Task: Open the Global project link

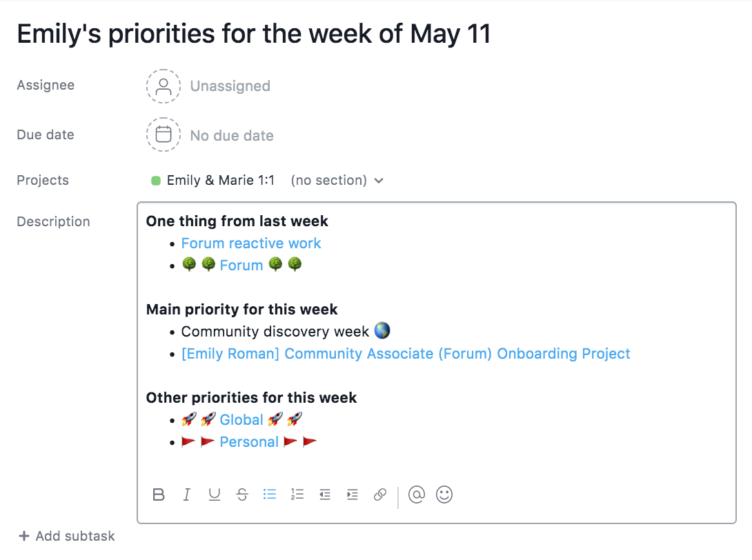Action: pyautogui.click(x=241, y=420)
